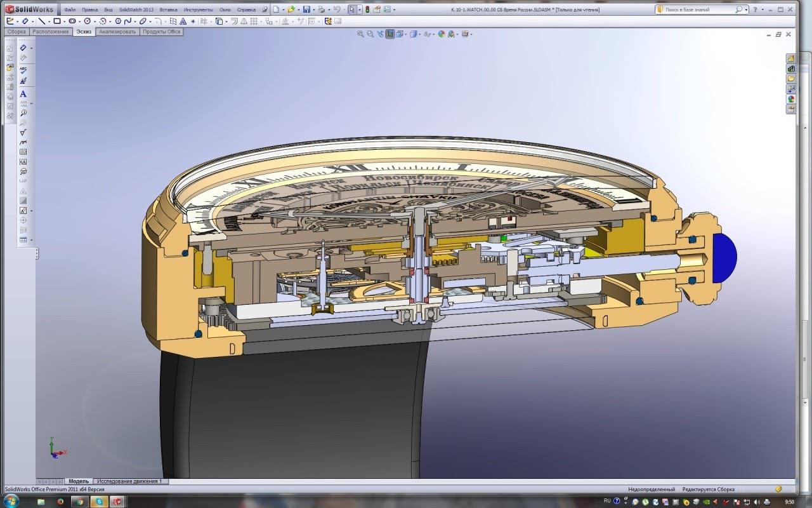Image resolution: width=812 pixels, height=508 pixels.
Task: Open the Инструменты menu
Action: (198, 10)
